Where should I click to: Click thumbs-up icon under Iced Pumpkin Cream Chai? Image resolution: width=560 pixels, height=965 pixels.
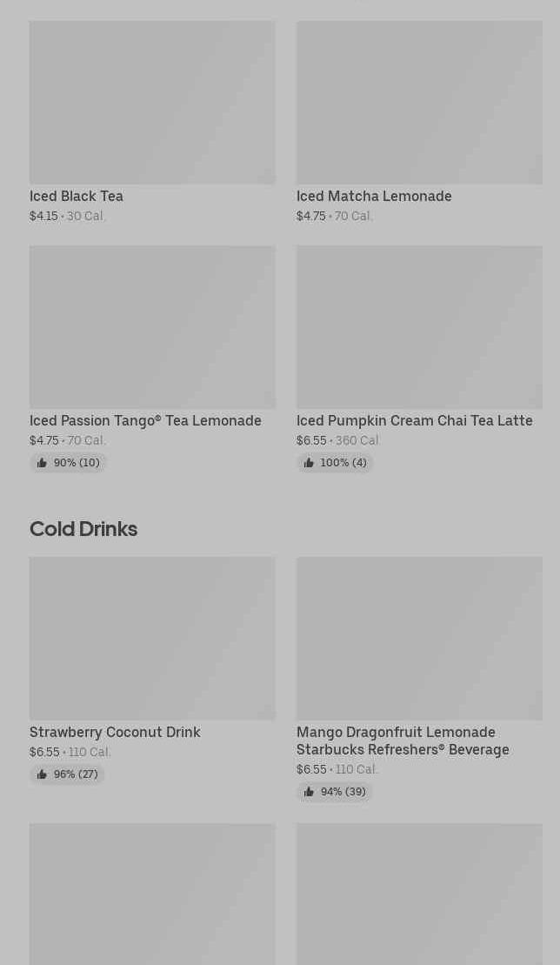tap(309, 463)
